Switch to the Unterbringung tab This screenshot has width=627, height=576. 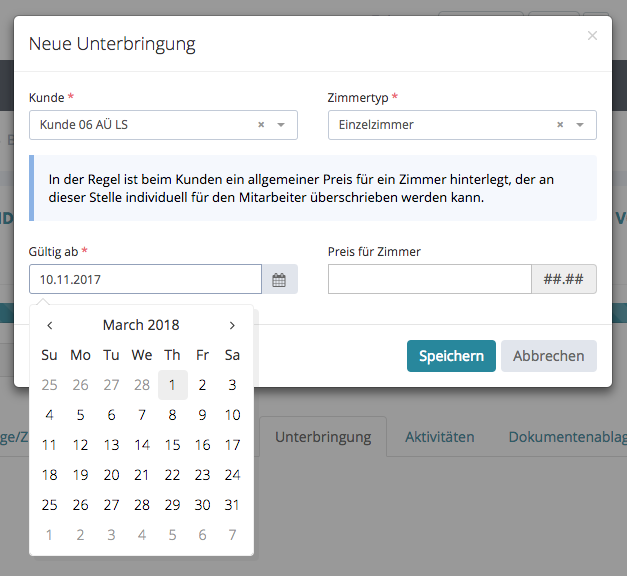tap(323, 437)
